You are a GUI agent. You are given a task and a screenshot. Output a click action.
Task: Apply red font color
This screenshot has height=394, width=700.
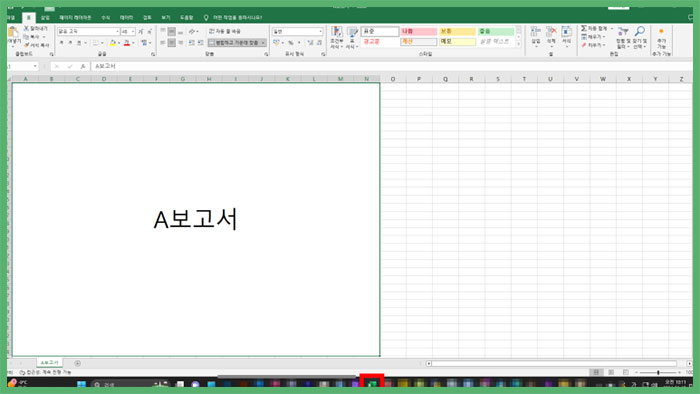[127, 43]
